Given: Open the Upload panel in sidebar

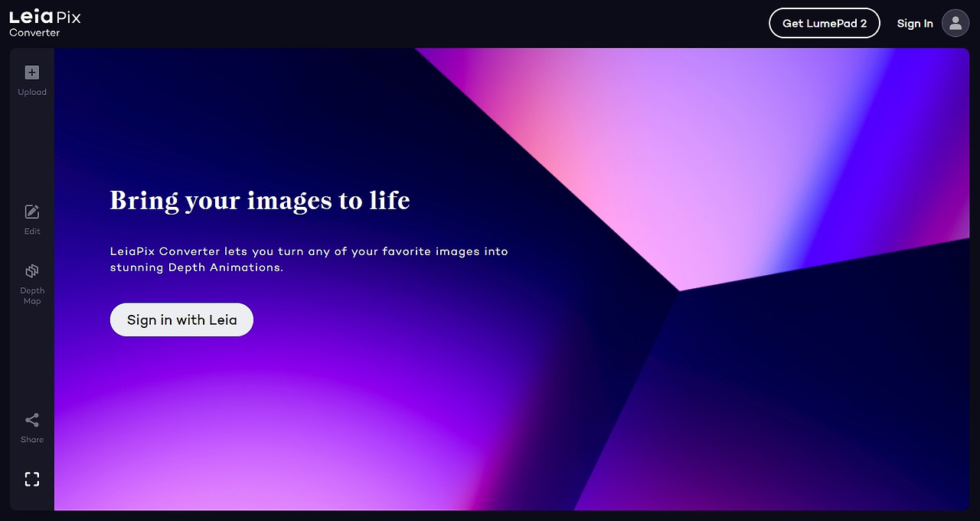Looking at the screenshot, I should [32, 80].
